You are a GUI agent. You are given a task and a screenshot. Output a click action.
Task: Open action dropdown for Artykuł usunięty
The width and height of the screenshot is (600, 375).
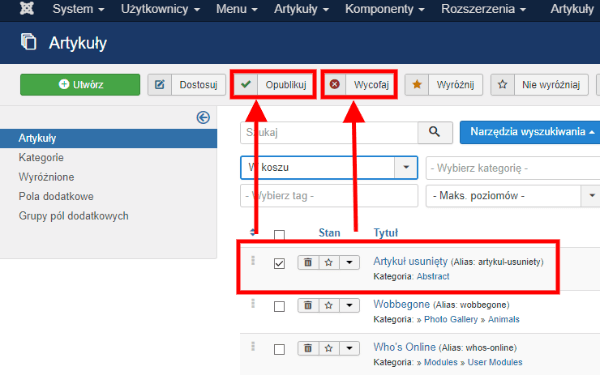pyautogui.click(x=349, y=262)
